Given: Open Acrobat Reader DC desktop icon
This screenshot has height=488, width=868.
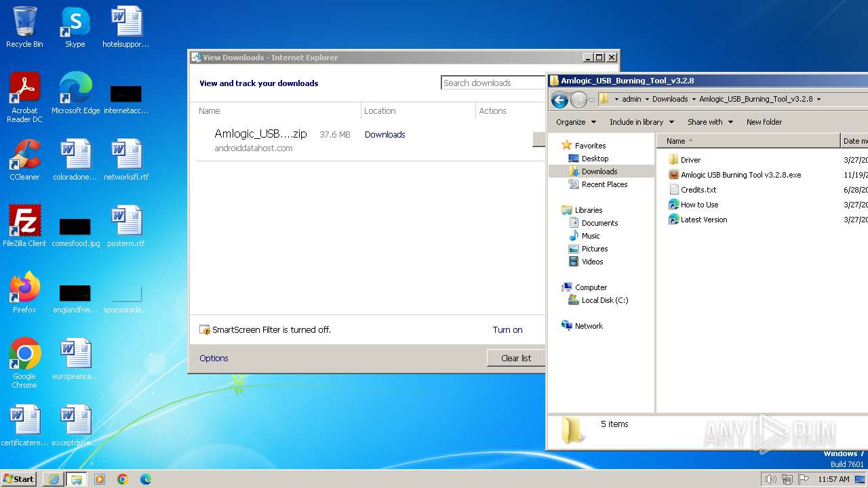Looking at the screenshot, I should 24,98.
